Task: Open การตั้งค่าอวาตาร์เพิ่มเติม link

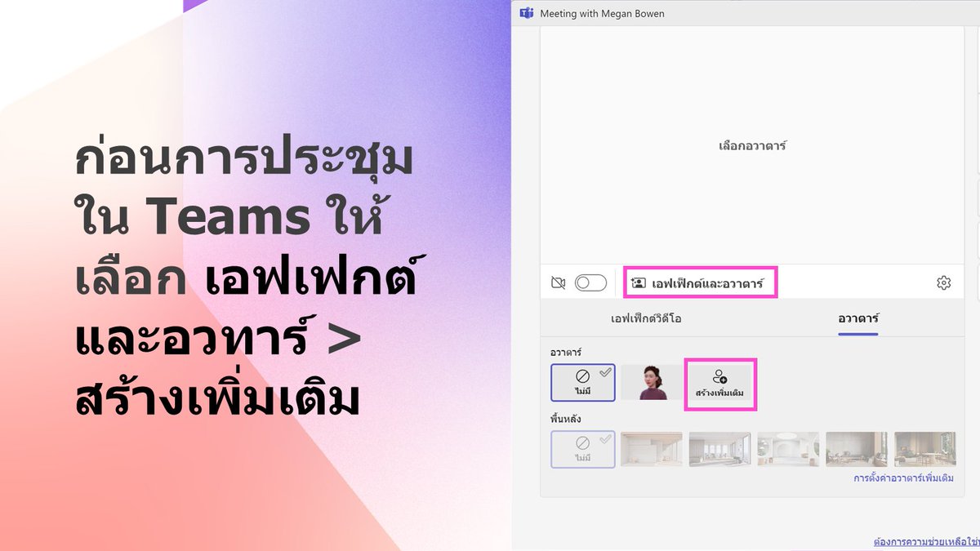Action: pyautogui.click(x=903, y=478)
